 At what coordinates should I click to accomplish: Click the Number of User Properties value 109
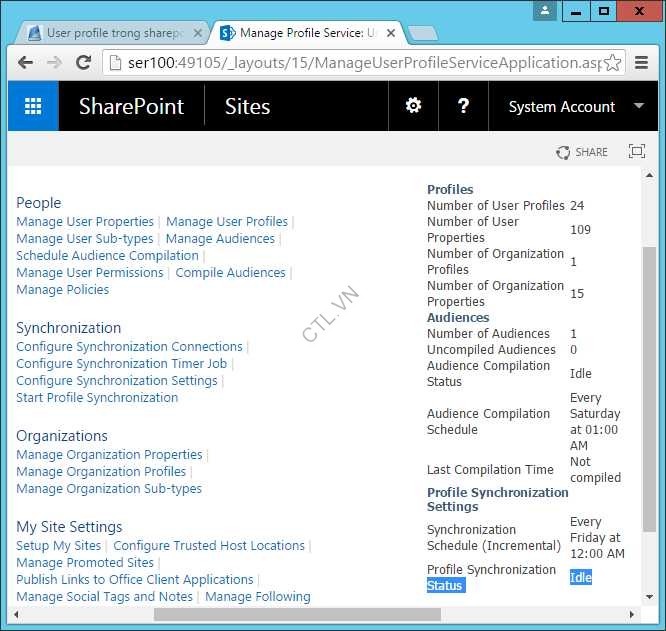tap(580, 230)
